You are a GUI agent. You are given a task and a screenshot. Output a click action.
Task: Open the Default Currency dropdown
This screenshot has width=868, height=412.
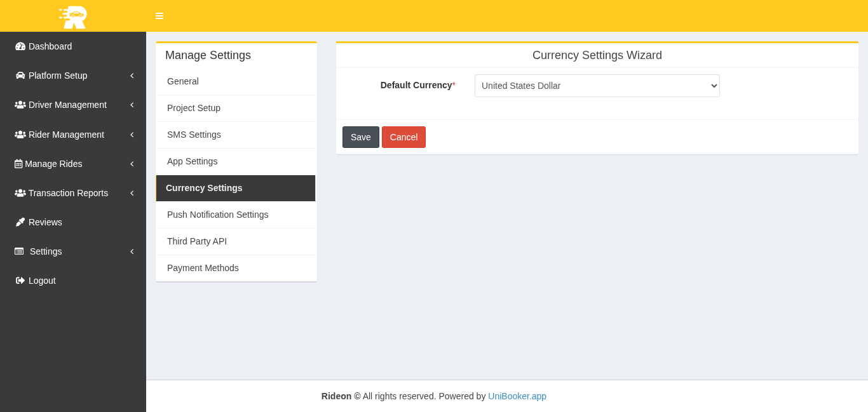pyautogui.click(x=597, y=86)
